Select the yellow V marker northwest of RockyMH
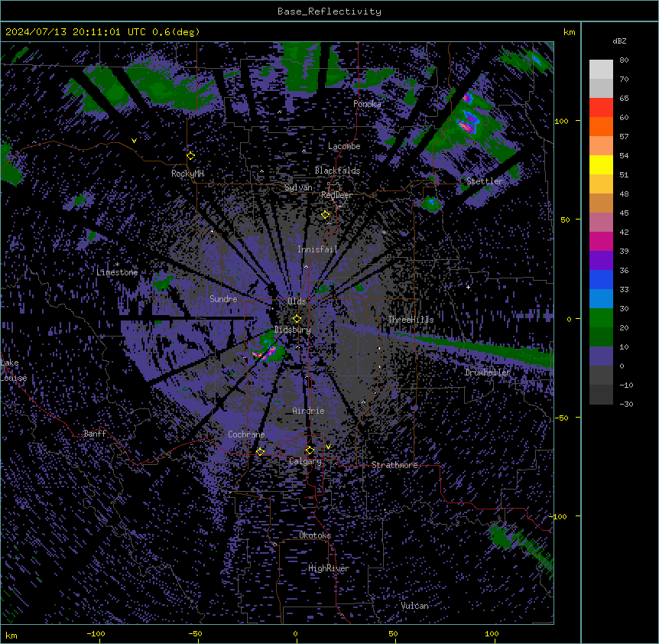Image resolution: width=659 pixels, height=644 pixels. [134, 141]
